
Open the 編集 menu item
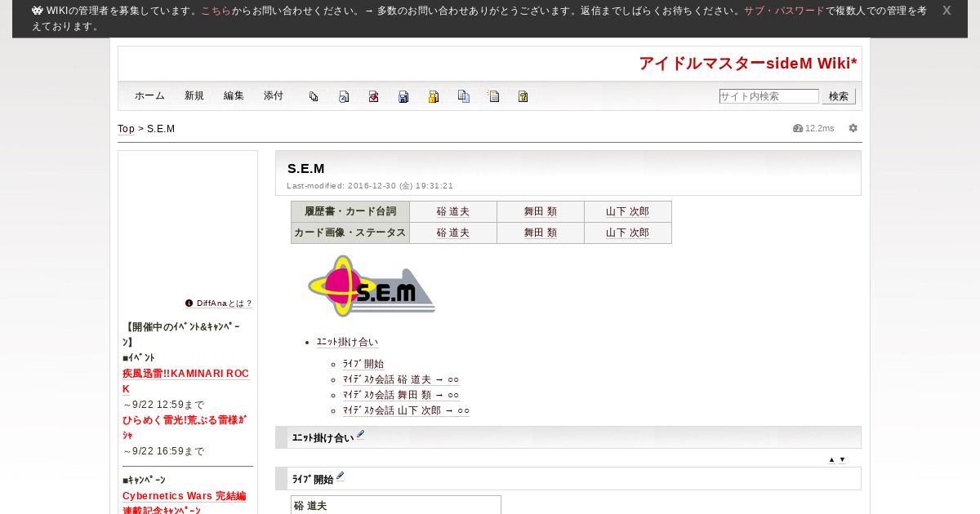pos(234,96)
